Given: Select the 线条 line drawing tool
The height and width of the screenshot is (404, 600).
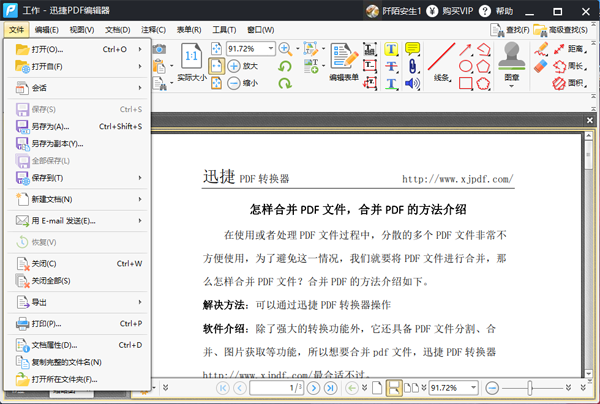Looking at the screenshot, I should [441, 62].
